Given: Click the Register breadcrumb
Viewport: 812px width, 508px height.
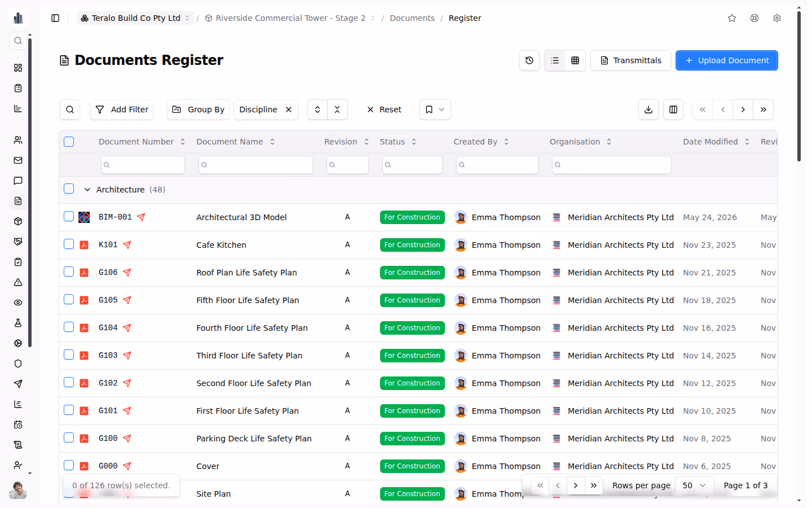Looking at the screenshot, I should pos(465,18).
